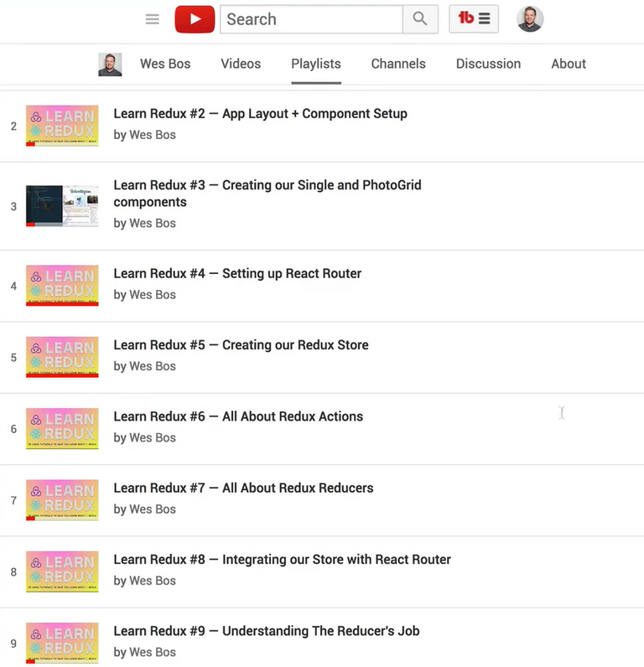The image size is (644, 667).
Task: Click index number 8 of the playlist
Action: click(13, 572)
